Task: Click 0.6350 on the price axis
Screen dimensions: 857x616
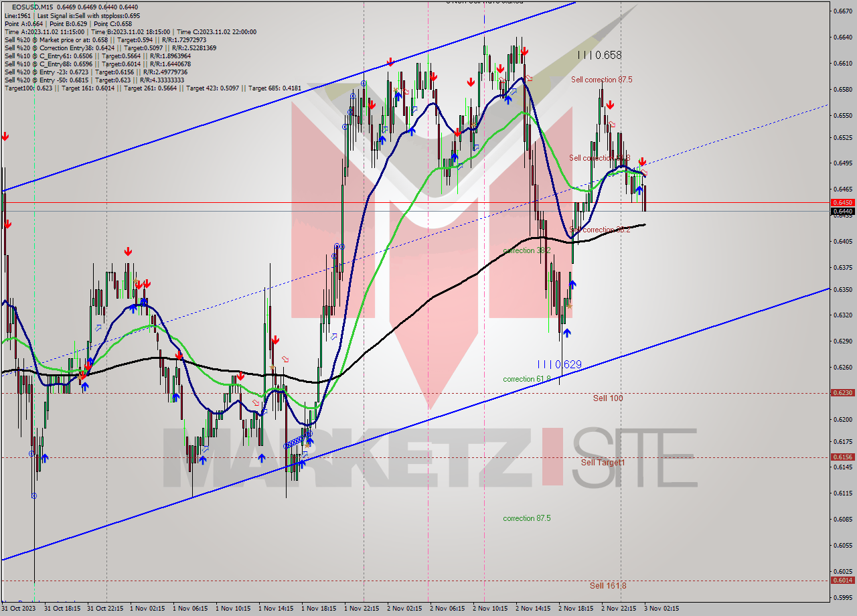Action: [x=842, y=290]
